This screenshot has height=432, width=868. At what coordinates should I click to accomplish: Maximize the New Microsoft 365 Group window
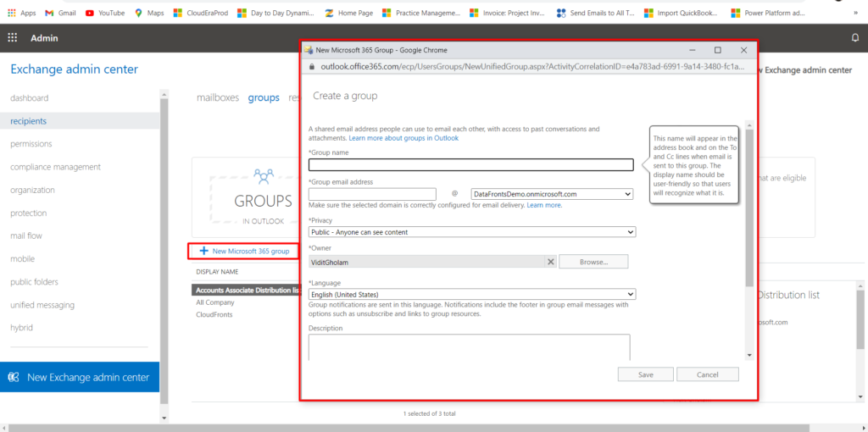tap(717, 50)
